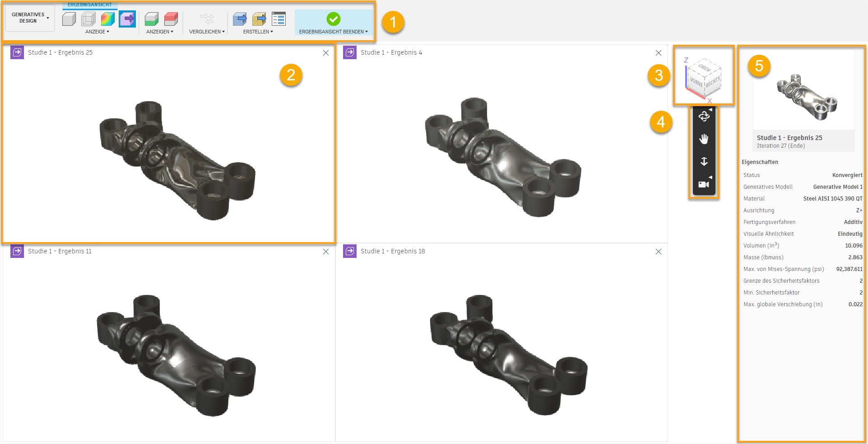
Task: Click the purple icon beside Ergebnis 11
Action: tap(17, 251)
